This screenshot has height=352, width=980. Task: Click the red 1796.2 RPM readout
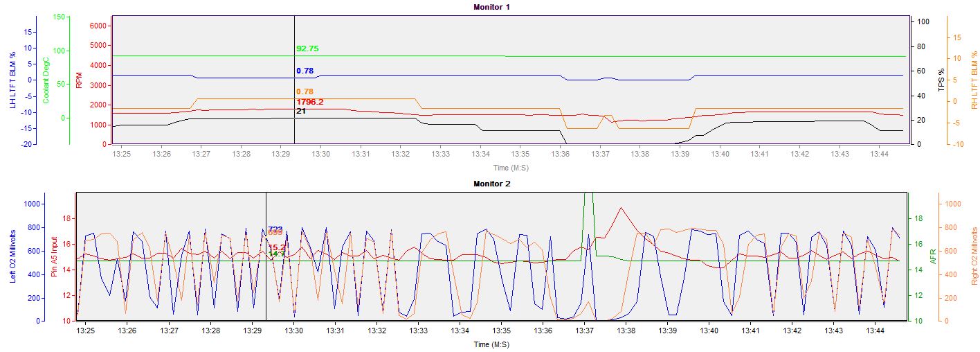pos(309,102)
